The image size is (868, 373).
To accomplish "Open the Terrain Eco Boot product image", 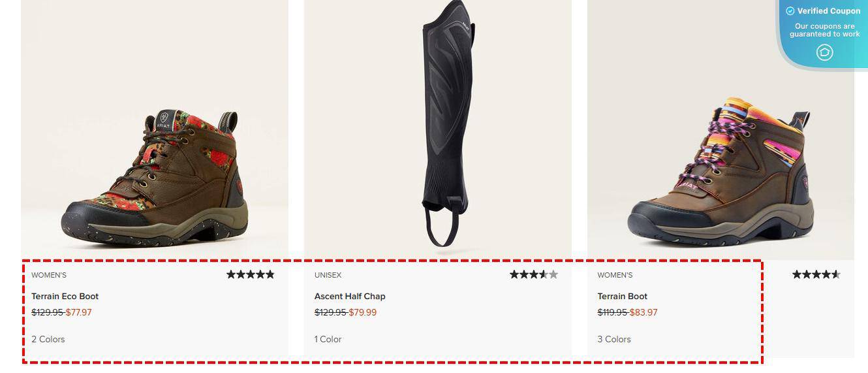I will tap(155, 129).
